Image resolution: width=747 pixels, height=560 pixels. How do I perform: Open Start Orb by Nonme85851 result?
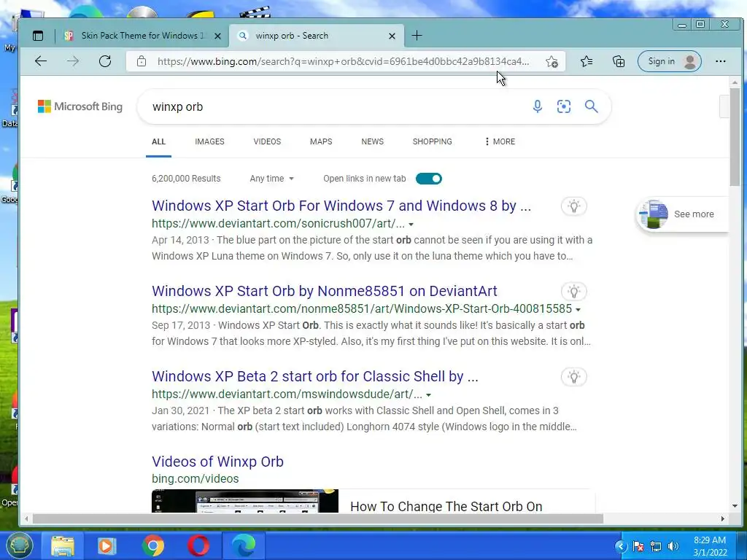[325, 291]
